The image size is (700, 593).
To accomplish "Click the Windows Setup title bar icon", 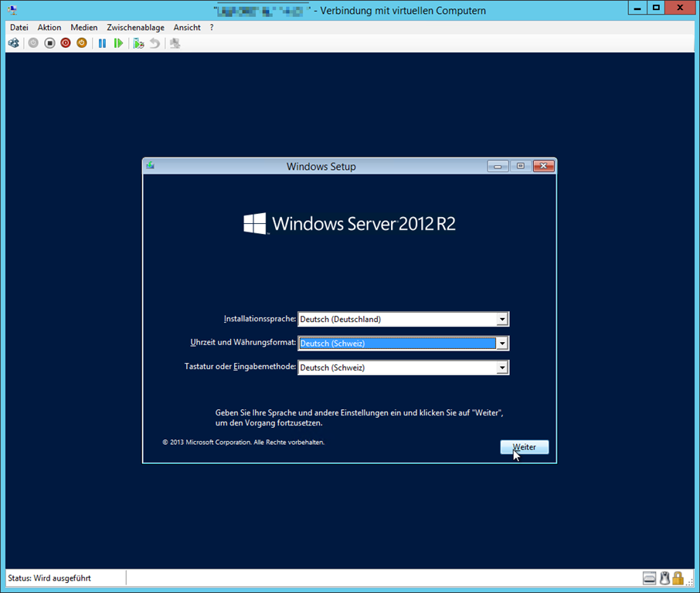I will click(151, 166).
